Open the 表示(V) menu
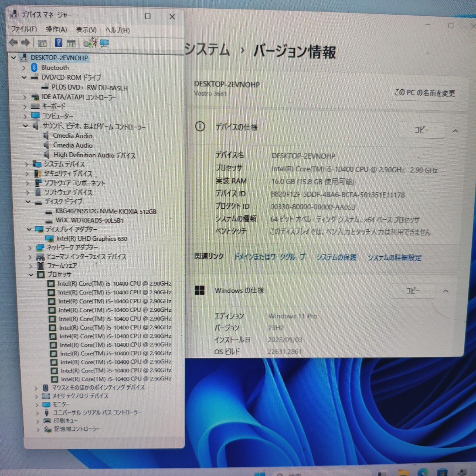Screen dimensions: 476x476 coord(86,30)
